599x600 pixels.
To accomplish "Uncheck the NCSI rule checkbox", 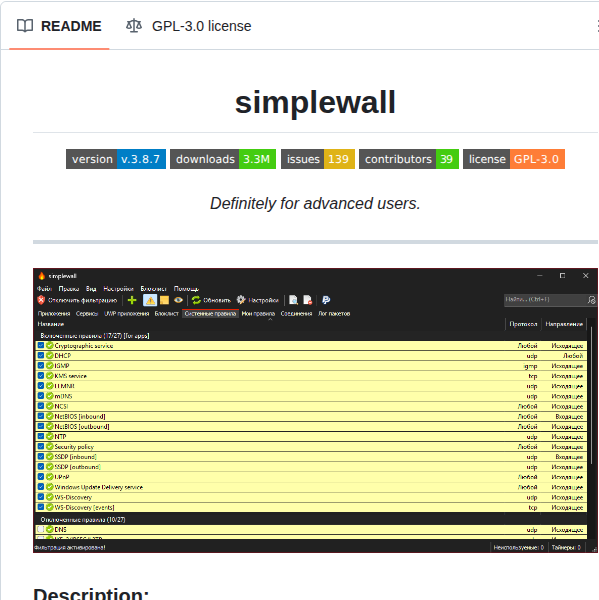I will point(41,406).
